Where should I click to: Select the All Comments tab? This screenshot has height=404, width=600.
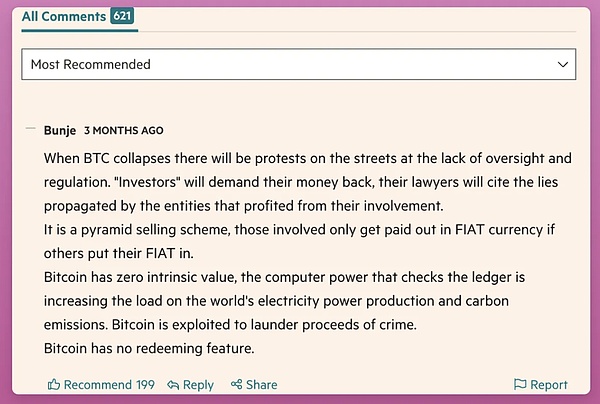tap(64, 16)
